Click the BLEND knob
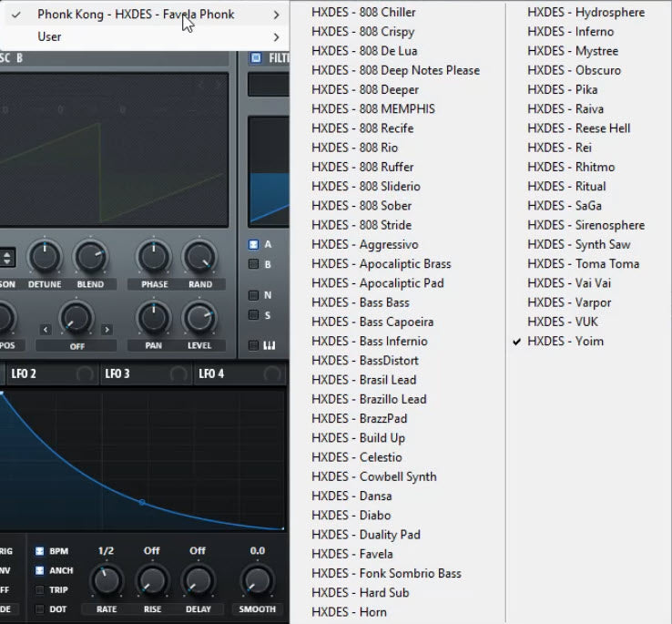 [90, 258]
